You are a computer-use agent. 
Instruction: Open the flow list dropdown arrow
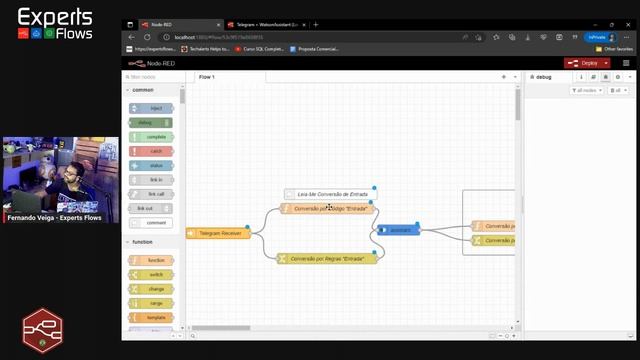point(515,77)
